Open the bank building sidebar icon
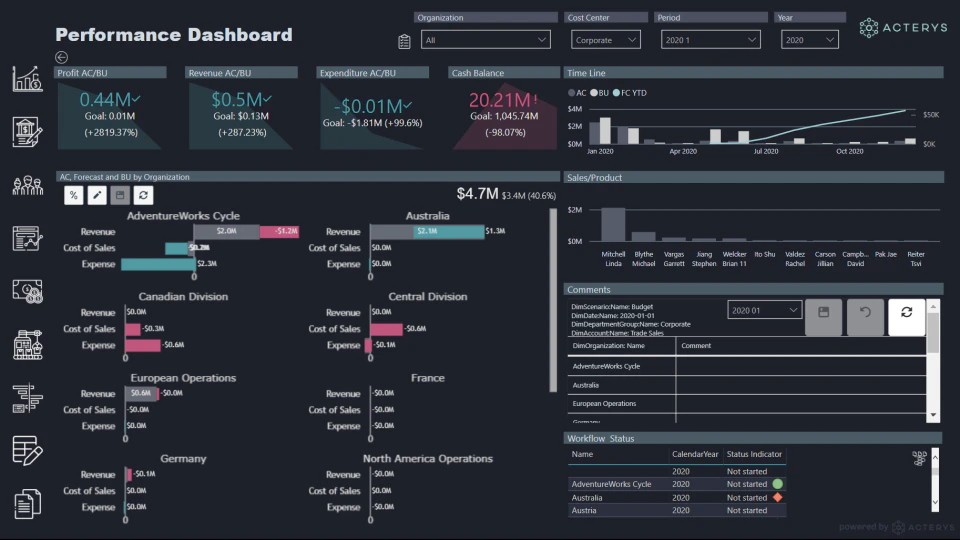This screenshot has height=540, width=960. (28, 132)
